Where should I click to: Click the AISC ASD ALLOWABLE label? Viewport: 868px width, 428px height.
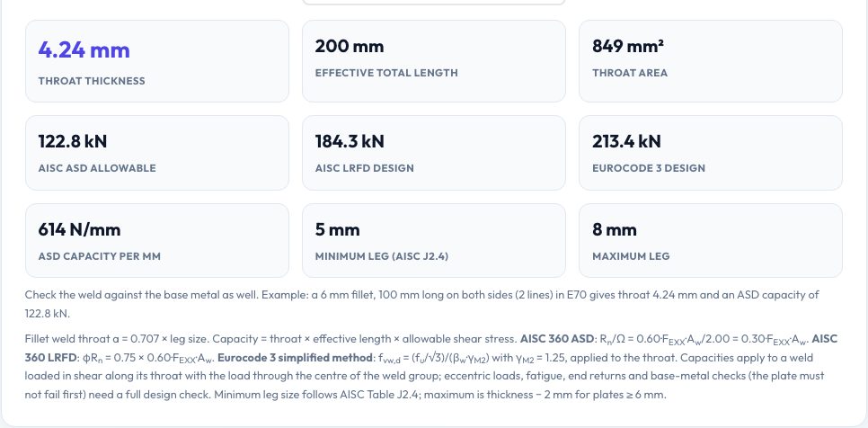pyautogui.click(x=97, y=168)
